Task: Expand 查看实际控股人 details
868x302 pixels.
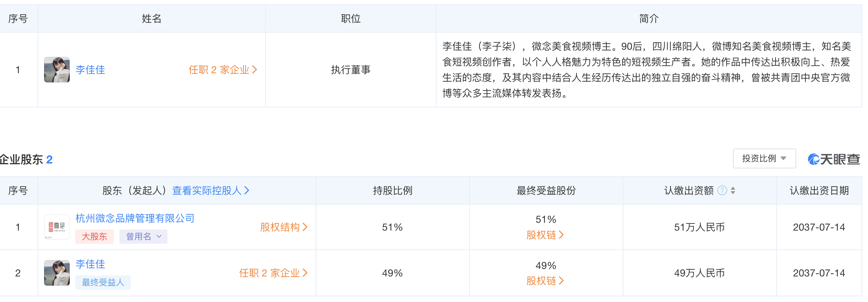Action: (x=208, y=190)
